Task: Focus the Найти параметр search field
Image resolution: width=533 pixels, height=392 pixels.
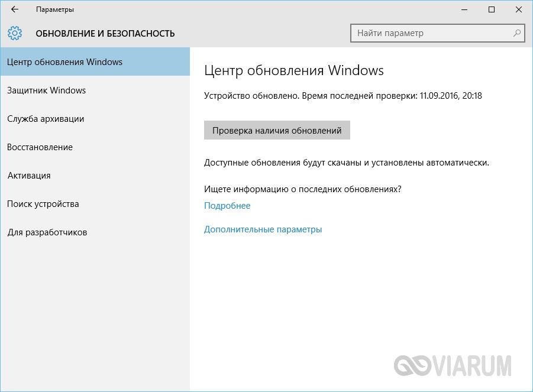Action: [x=438, y=33]
